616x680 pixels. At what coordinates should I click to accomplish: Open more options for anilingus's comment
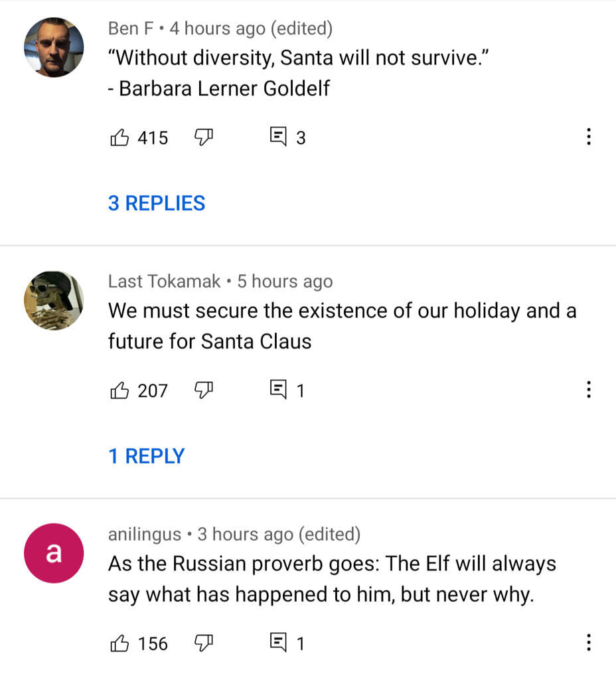588,643
